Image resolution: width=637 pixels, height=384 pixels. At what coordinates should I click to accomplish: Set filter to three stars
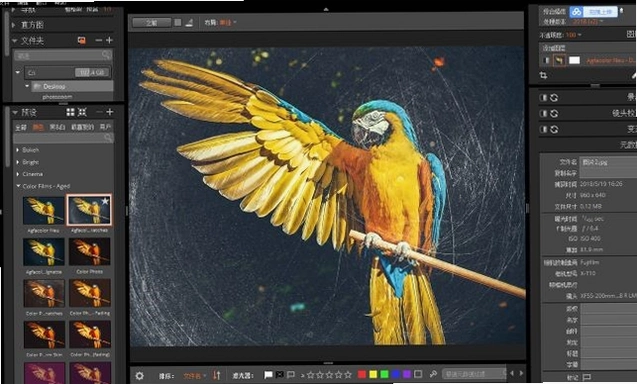coord(329,375)
